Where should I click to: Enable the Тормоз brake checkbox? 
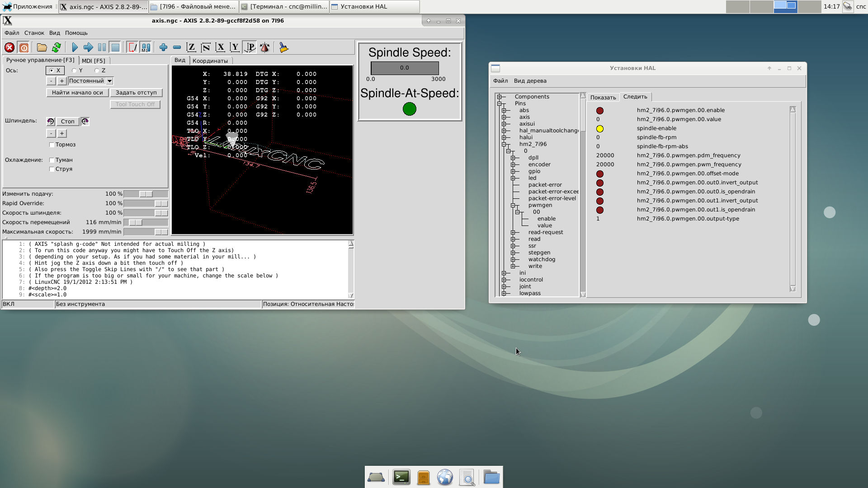coord(52,145)
